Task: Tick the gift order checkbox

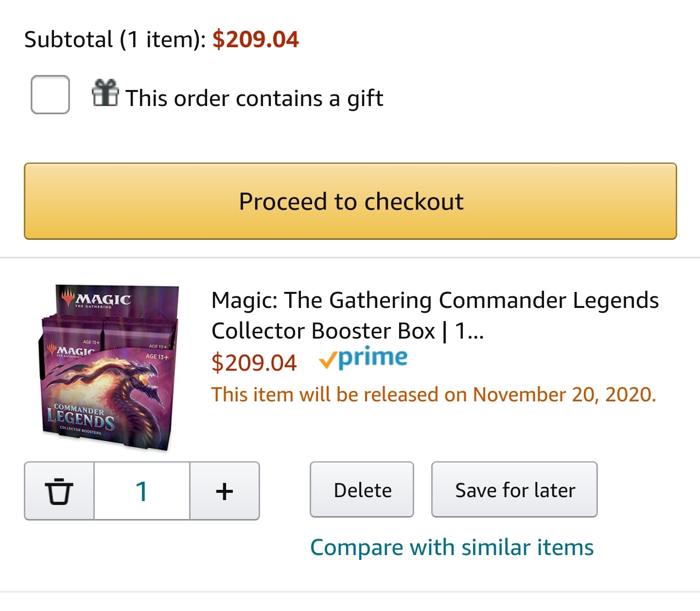Action: coord(50,95)
